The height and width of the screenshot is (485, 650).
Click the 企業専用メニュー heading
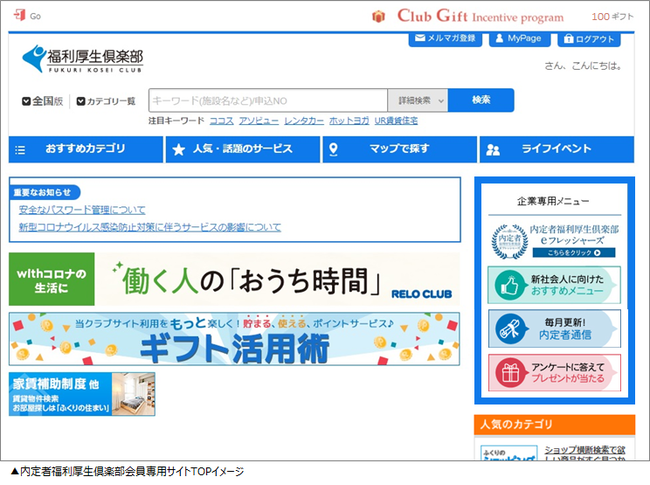coord(553,201)
